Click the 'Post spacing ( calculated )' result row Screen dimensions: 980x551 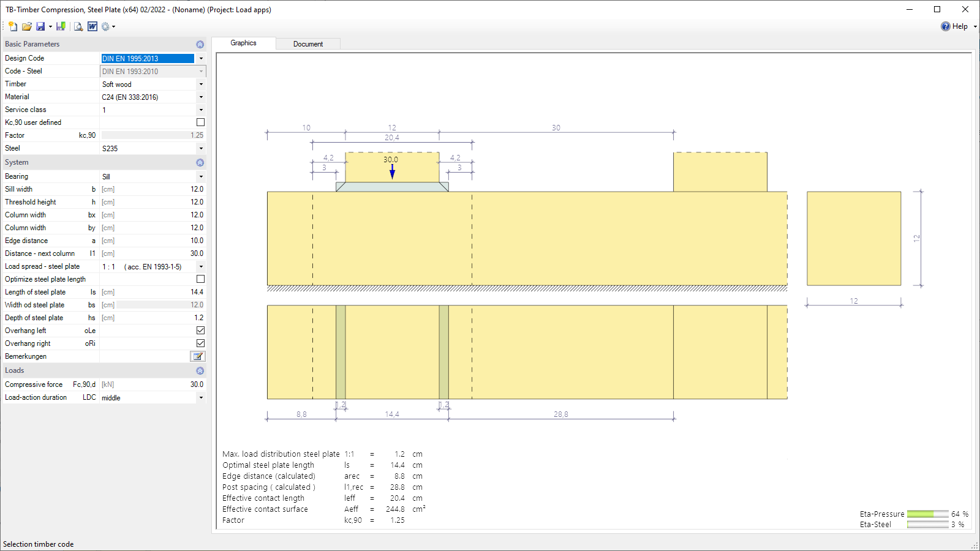click(323, 487)
